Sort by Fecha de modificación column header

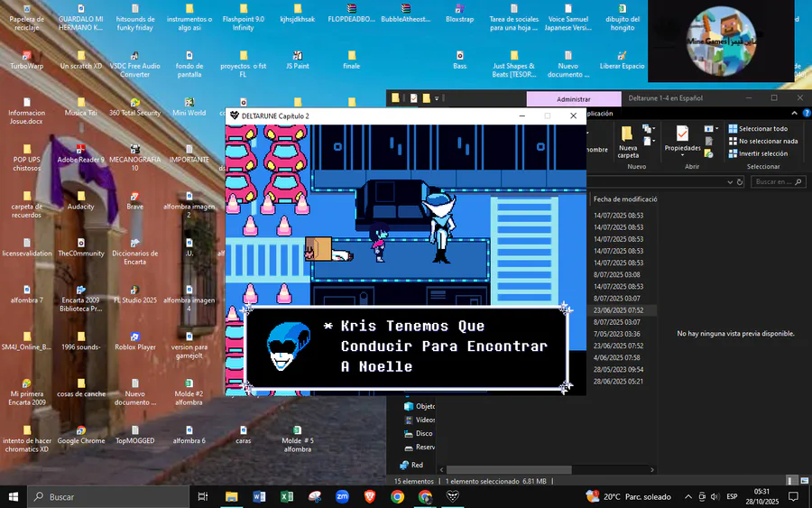[625, 199]
